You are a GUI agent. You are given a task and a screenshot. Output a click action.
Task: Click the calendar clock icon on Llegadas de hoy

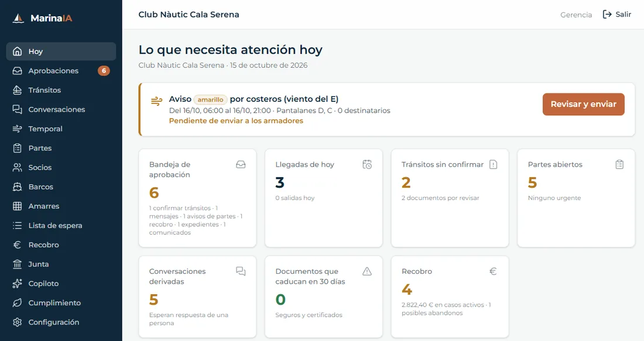[367, 164]
